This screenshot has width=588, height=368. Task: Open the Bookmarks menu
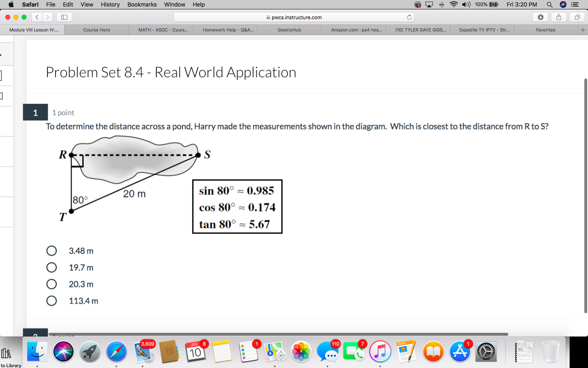pyautogui.click(x=142, y=4)
